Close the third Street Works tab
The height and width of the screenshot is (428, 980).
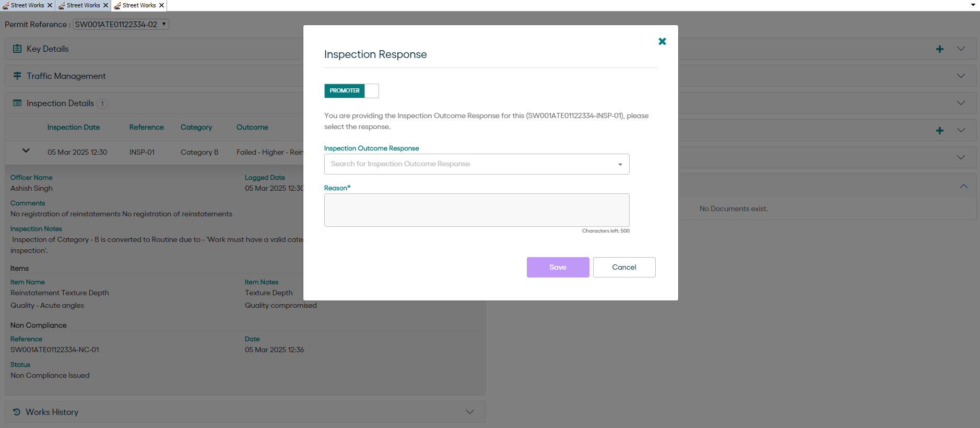tap(162, 5)
